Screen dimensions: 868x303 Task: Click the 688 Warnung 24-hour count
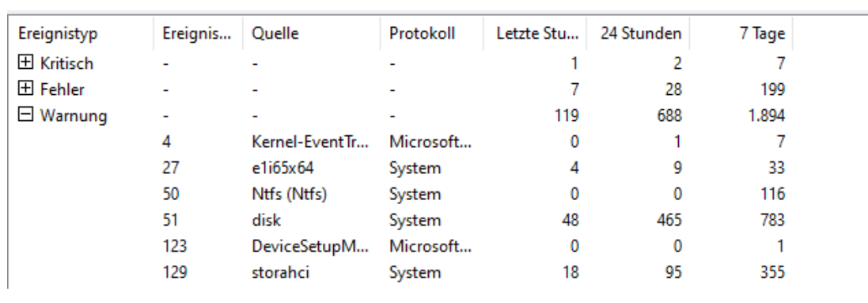(669, 116)
